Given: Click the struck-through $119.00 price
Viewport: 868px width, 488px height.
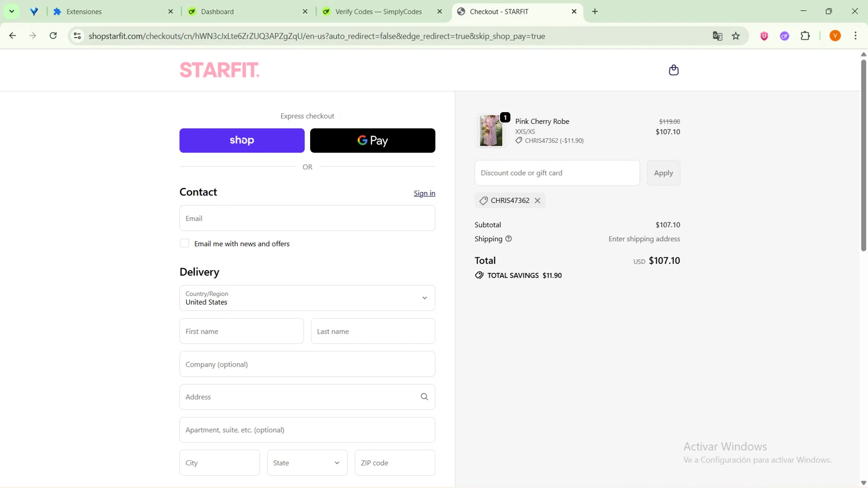Looking at the screenshot, I should (670, 121).
